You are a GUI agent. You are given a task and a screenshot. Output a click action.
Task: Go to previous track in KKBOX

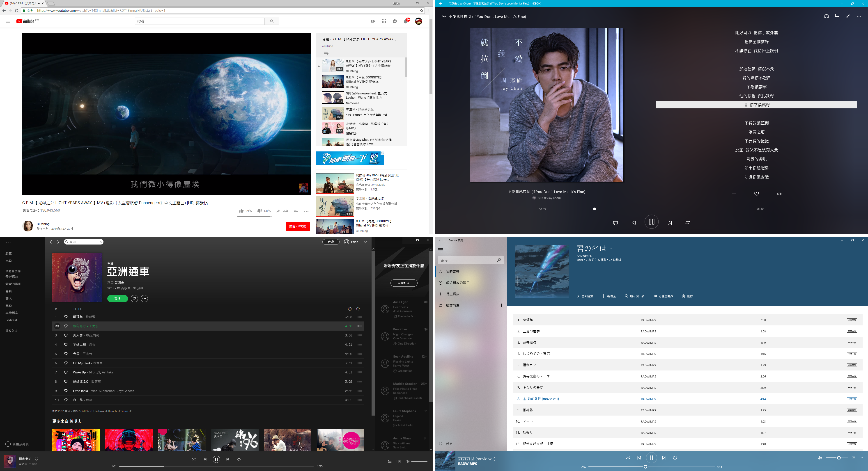(x=634, y=222)
